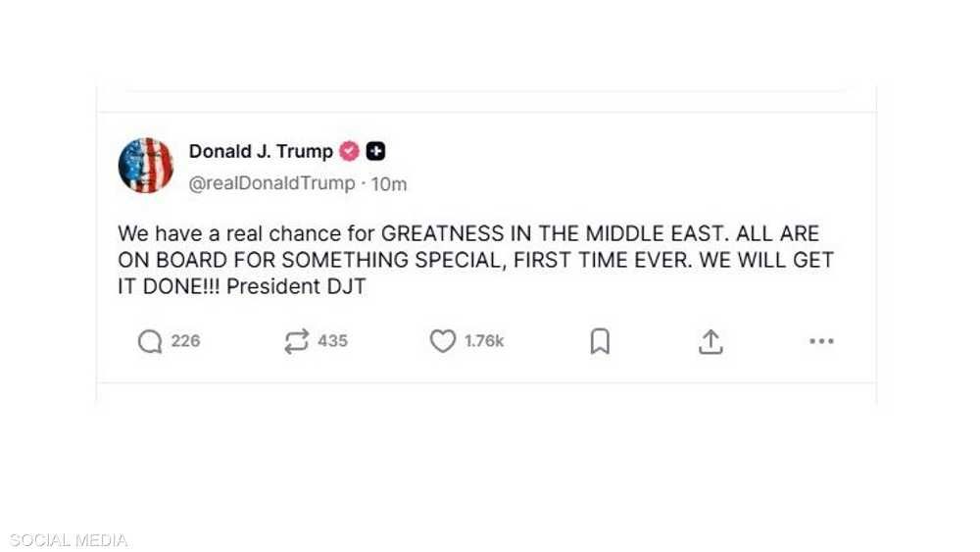980x552 pixels.
Task: Repost this post using the arrows icon
Action: [296, 341]
